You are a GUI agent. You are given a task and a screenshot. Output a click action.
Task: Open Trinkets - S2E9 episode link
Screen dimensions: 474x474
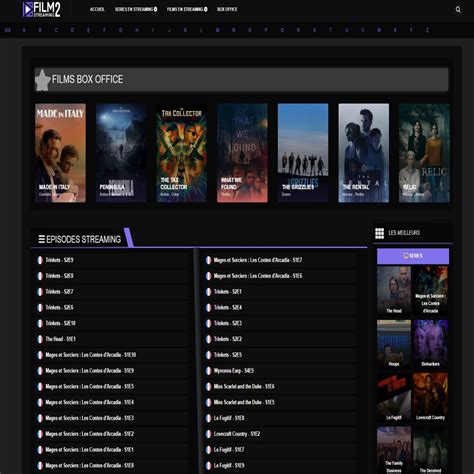[59, 260]
